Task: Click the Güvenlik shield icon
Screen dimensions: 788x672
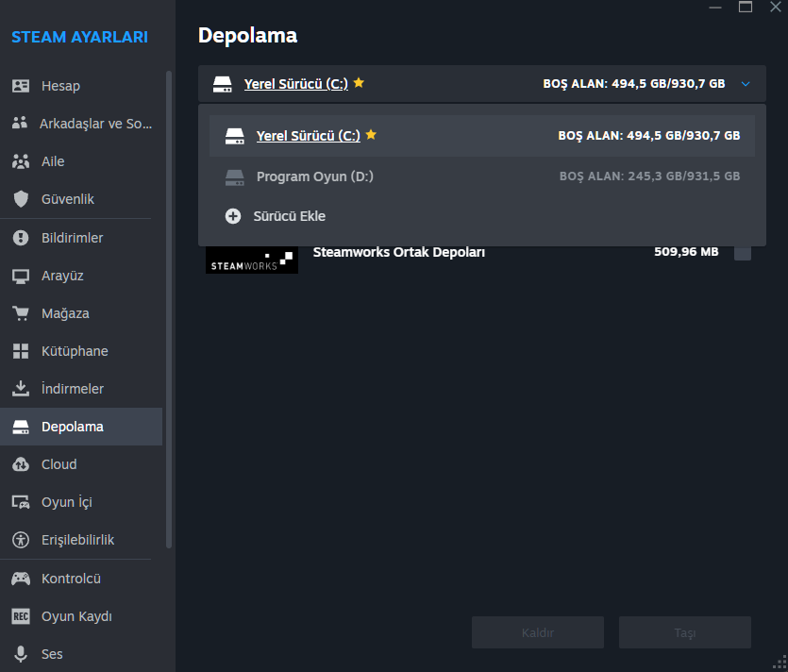Action: [21, 199]
